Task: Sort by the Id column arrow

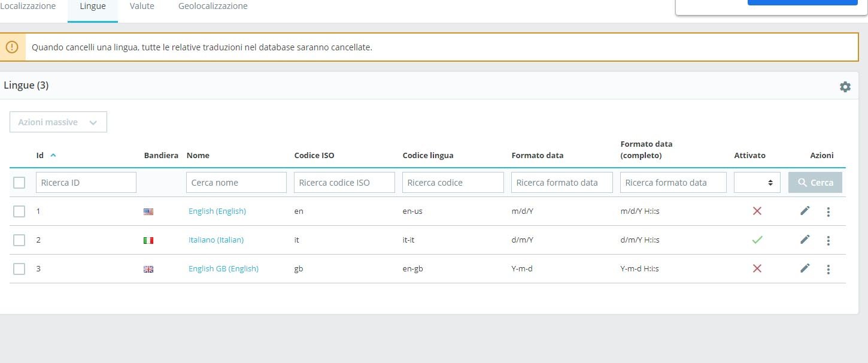Action: (53, 155)
